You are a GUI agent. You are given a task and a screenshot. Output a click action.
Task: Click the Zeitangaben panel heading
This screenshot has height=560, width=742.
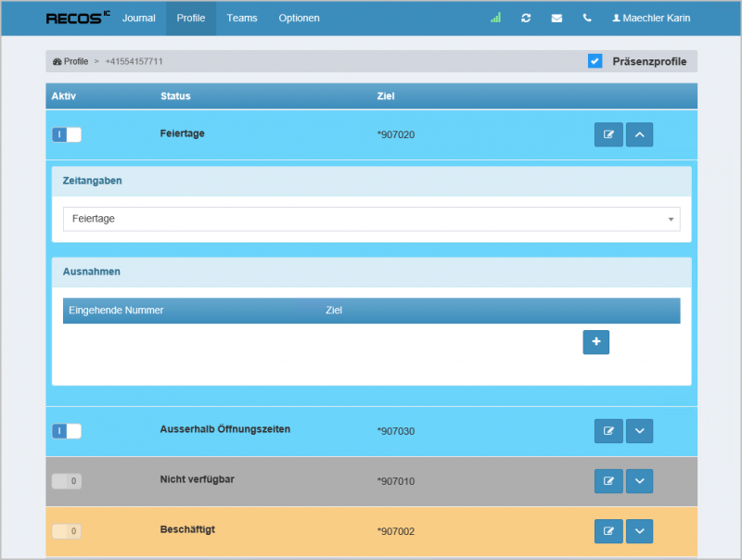92,181
